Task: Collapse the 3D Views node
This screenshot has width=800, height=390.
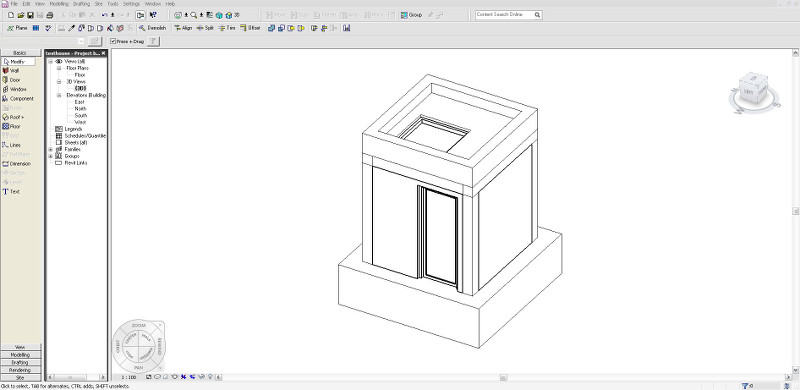Action: 59,82
